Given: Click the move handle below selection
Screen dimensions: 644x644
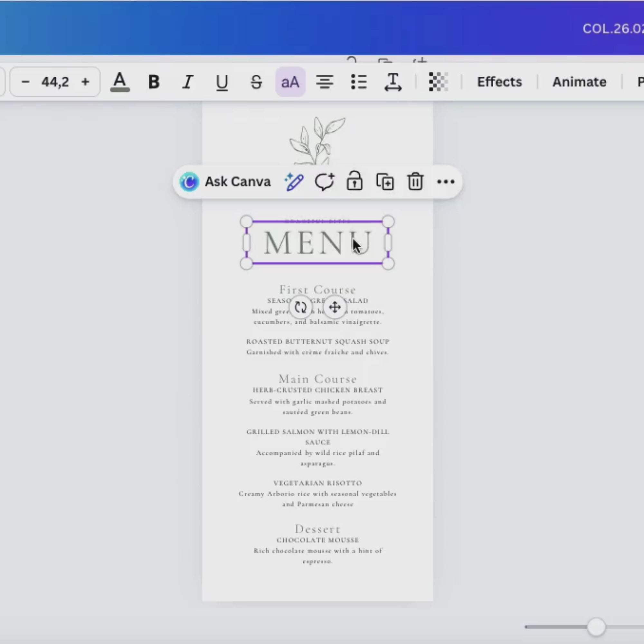Looking at the screenshot, I should [x=335, y=307].
